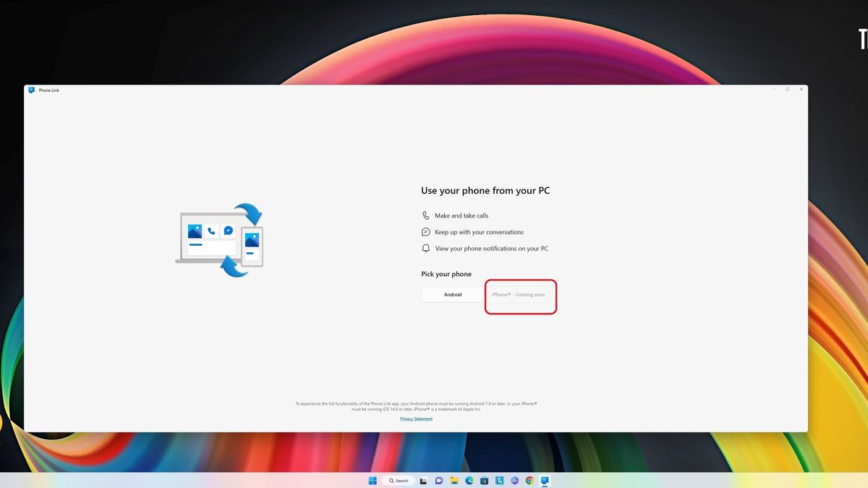Click the Windows Search box

click(399, 480)
